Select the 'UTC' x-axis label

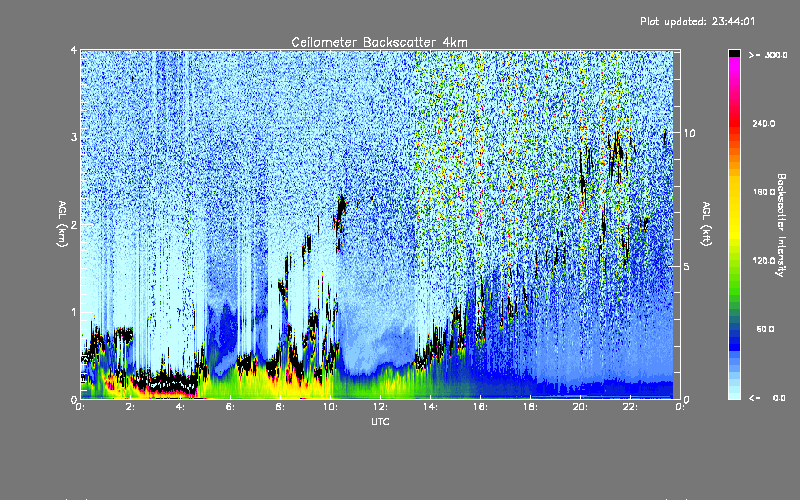coord(380,421)
